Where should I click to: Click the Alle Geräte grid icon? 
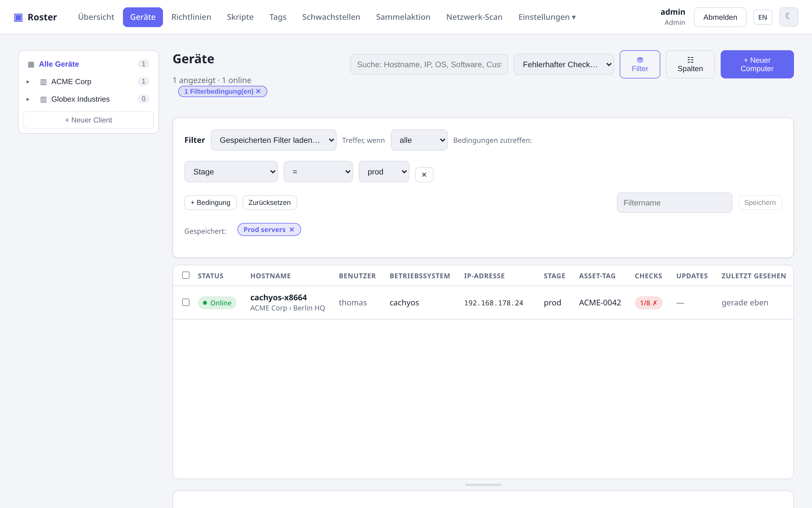coord(31,64)
